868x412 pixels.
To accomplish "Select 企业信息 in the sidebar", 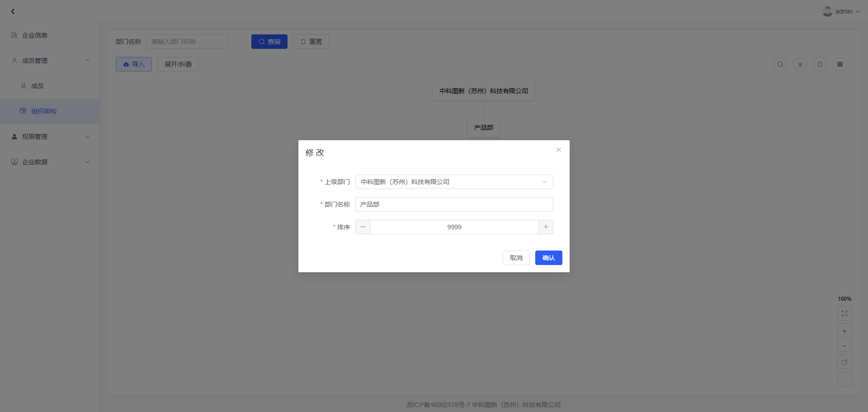I will [35, 35].
